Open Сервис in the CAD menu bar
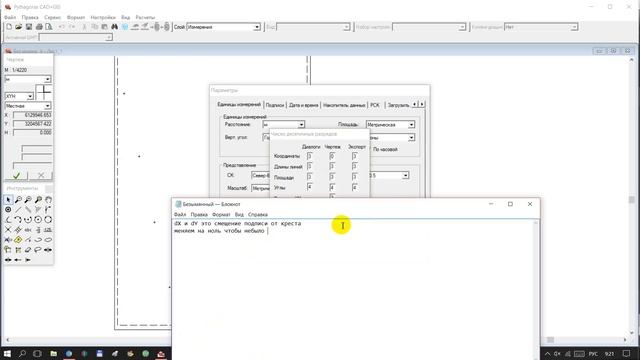 click(x=52, y=18)
